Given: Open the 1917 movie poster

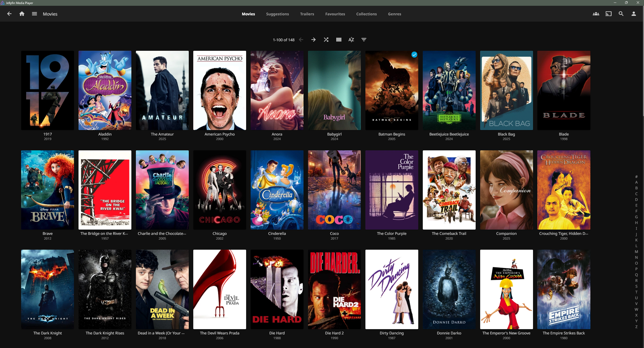Looking at the screenshot, I should [48, 90].
